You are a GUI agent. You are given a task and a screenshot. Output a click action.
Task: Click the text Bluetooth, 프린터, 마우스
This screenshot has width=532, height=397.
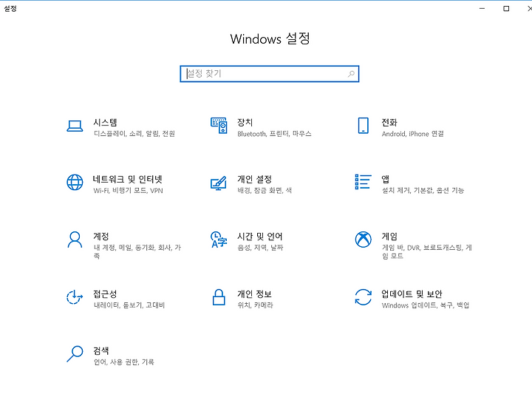click(x=274, y=134)
